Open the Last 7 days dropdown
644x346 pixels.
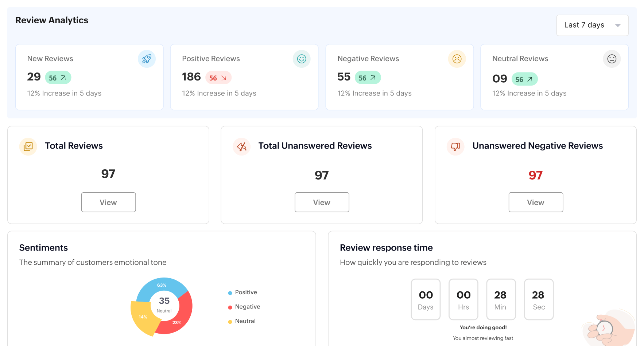click(x=592, y=25)
